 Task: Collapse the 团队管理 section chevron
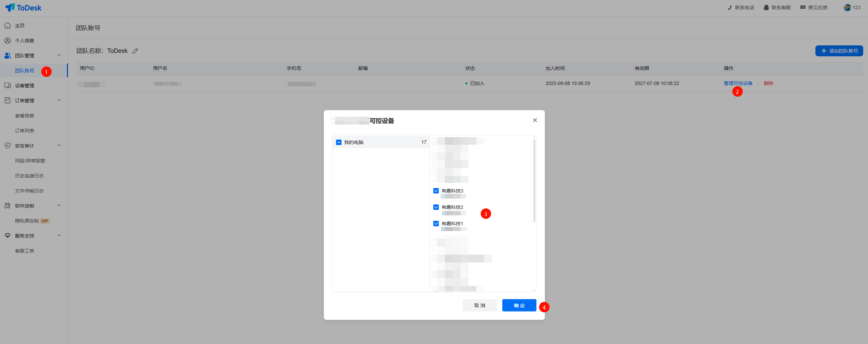tap(59, 55)
